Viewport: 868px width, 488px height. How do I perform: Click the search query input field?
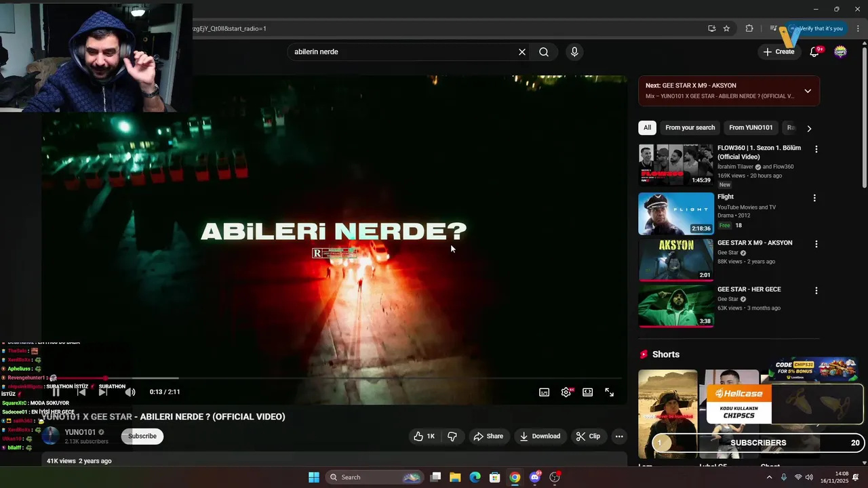(x=403, y=52)
